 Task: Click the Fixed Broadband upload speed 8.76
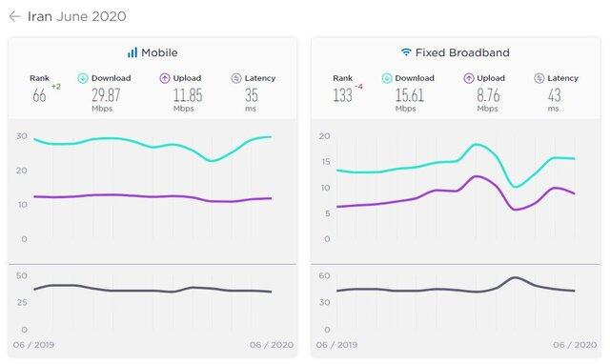point(488,95)
